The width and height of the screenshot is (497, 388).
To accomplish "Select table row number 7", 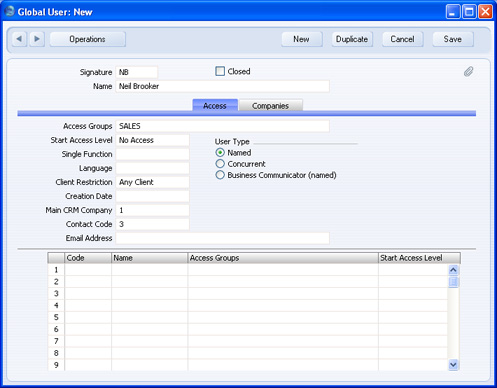I will pos(56,341).
